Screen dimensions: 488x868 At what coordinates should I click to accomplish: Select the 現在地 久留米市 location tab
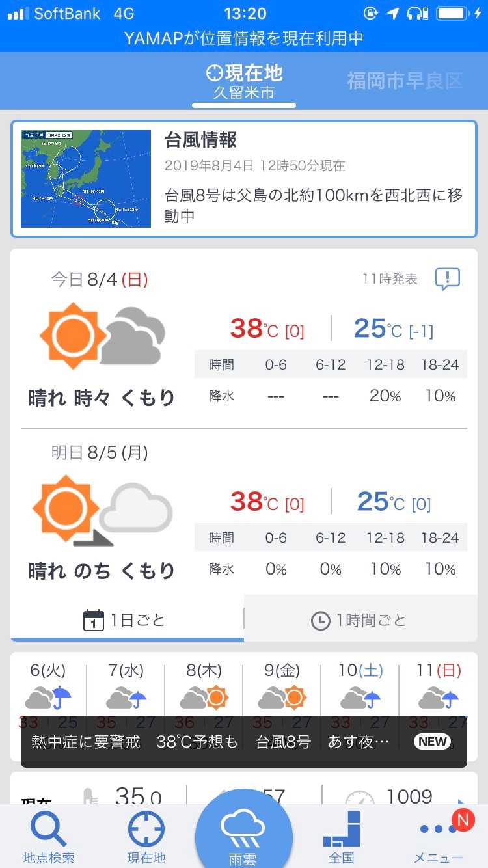(244, 81)
